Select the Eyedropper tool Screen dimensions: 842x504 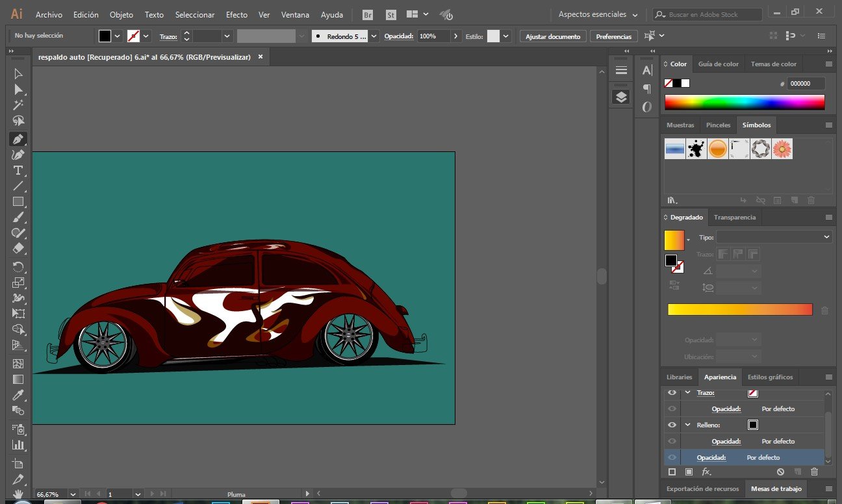(18, 395)
